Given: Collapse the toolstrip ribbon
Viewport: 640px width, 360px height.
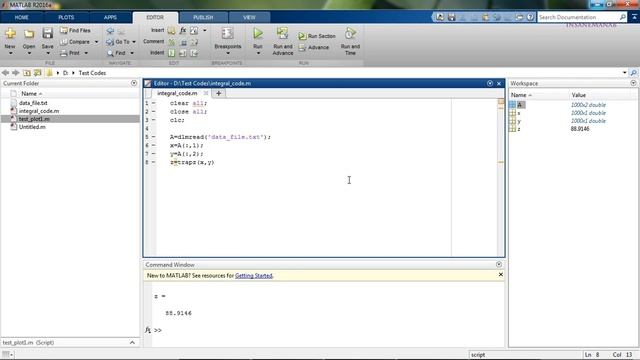Looking at the screenshot, I should [x=634, y=17].
